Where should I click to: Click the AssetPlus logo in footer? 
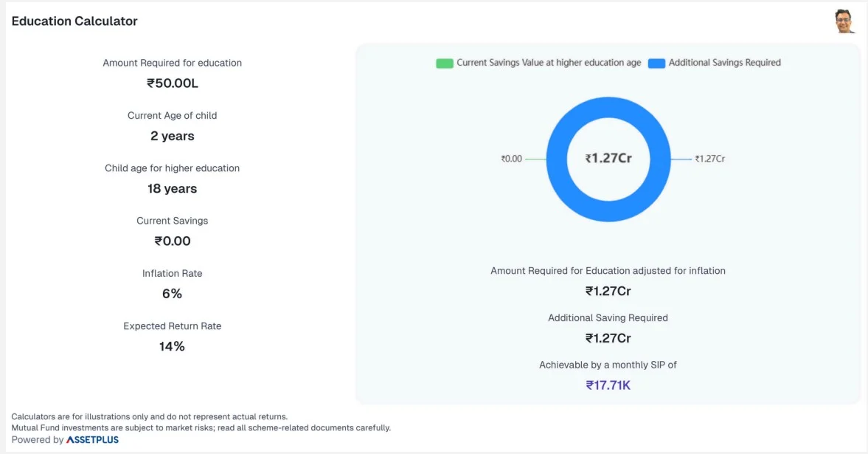[x=92, y=440]
